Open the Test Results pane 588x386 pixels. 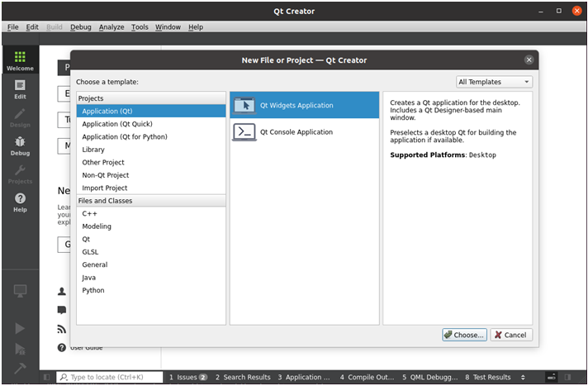488,377
